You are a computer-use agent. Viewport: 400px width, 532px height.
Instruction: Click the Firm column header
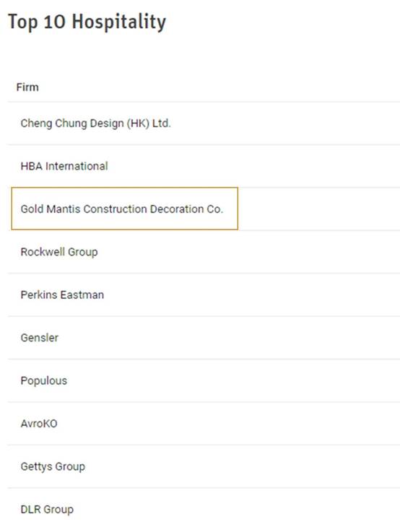pos(27,87)
